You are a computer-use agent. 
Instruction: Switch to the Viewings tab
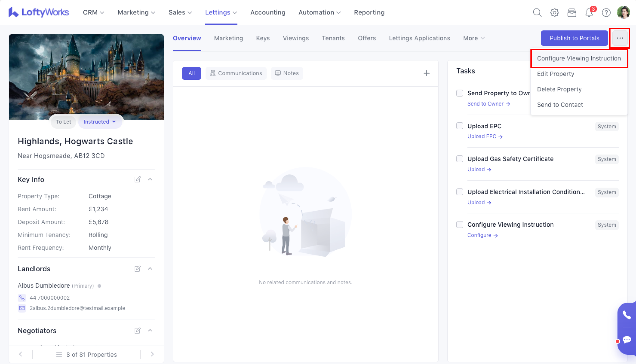(296, 38)
